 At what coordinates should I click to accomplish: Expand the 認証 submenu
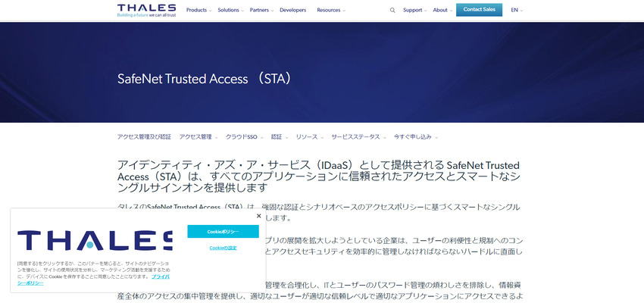click(280, 137)
